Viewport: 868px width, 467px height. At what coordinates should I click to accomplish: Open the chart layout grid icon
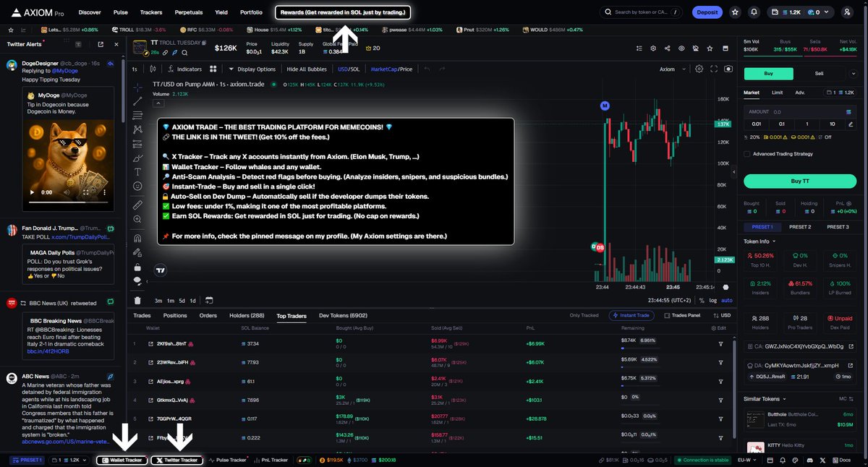pos(213,69)
